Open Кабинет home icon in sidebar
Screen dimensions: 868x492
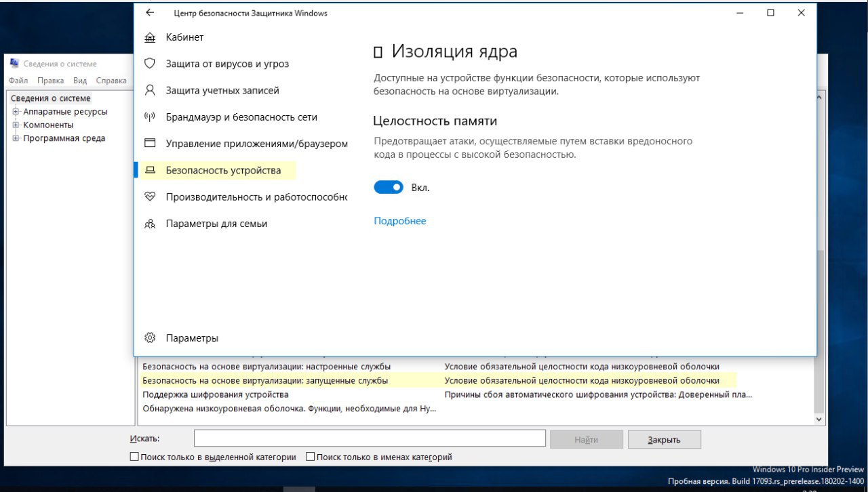[151, 37]
